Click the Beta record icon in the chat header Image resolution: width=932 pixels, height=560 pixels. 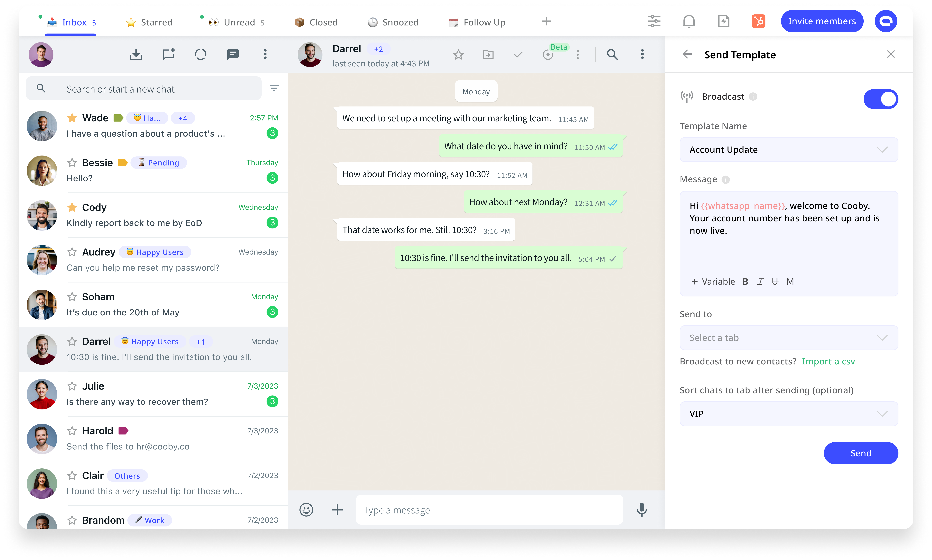point(548,55)
